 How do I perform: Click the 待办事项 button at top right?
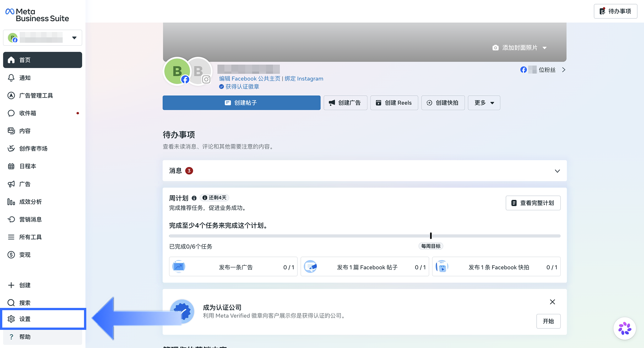(x=616, y=11)
